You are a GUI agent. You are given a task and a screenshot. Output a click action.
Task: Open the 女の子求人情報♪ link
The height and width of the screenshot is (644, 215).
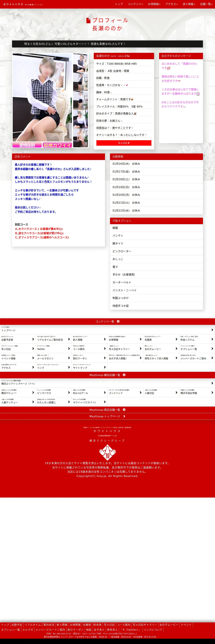[x=125, y=358]
